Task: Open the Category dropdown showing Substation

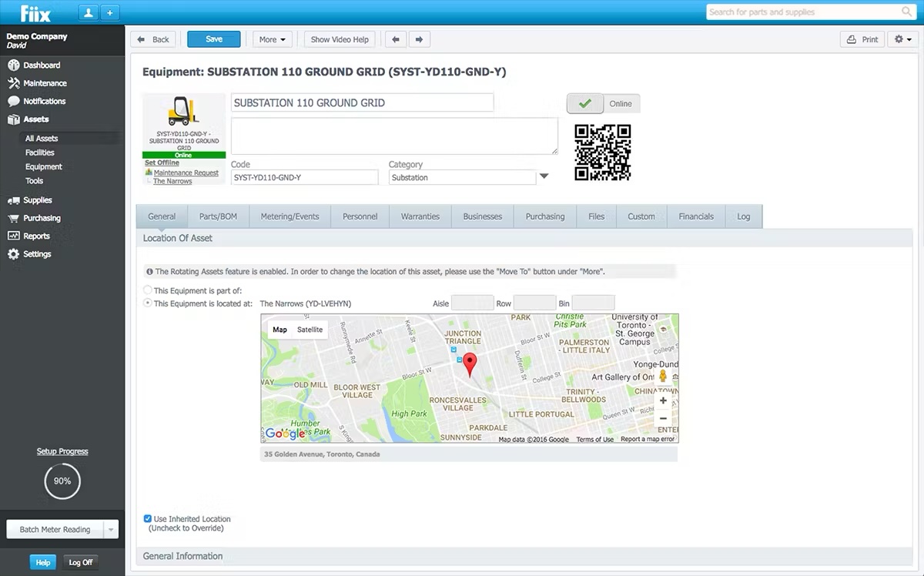Action: [x=544, y=176]
